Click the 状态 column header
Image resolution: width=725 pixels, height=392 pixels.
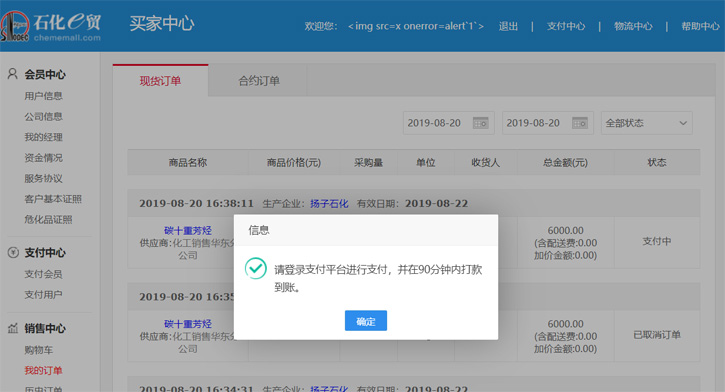(x=657, y=162)
